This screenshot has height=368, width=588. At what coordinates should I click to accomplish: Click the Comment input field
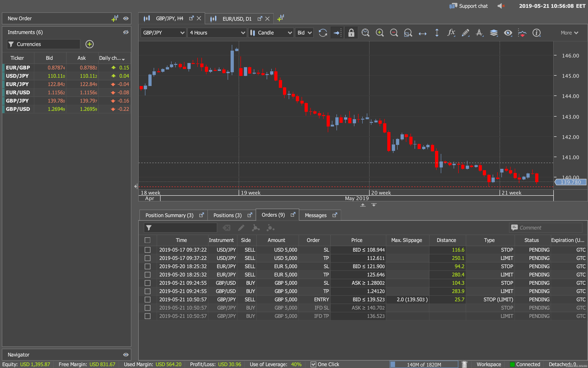point(546,227)
